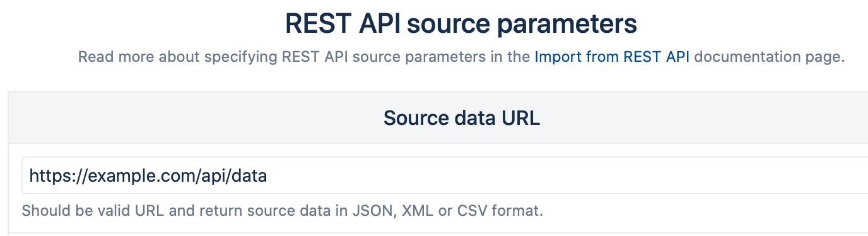Click the 'Should be valid URL' hint text

pos(283,211)
